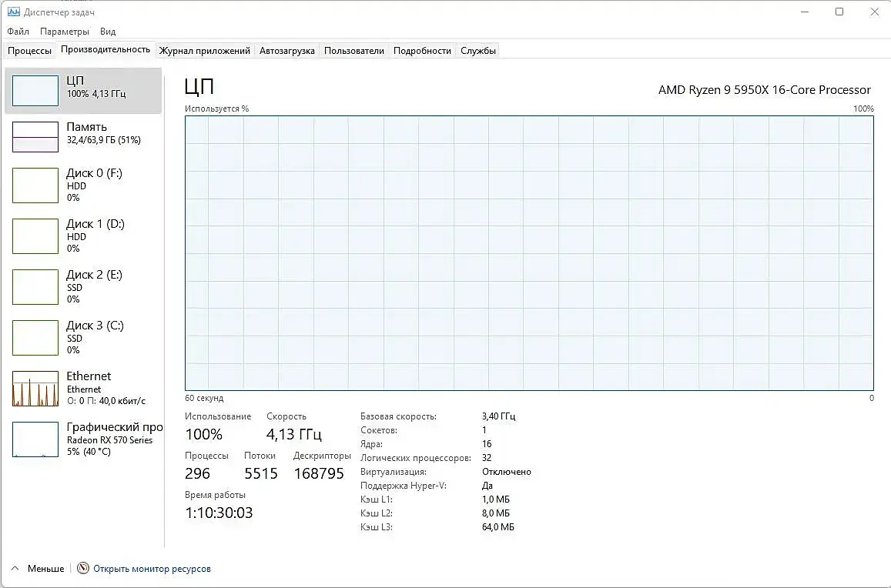
Task: Switch to the Автозагрузка tab
Action: coord(286,51)
